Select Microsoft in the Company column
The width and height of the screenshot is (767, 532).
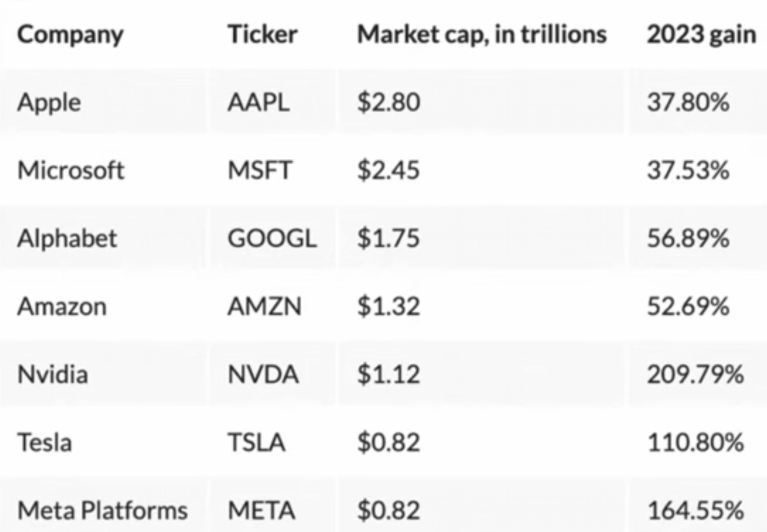coord(71,170)
